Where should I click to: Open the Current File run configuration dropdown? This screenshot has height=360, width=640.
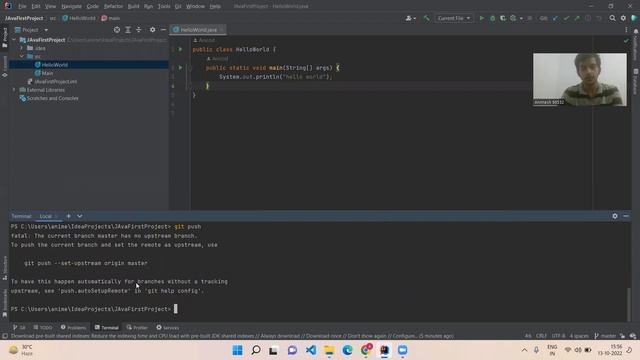point(453,18)
